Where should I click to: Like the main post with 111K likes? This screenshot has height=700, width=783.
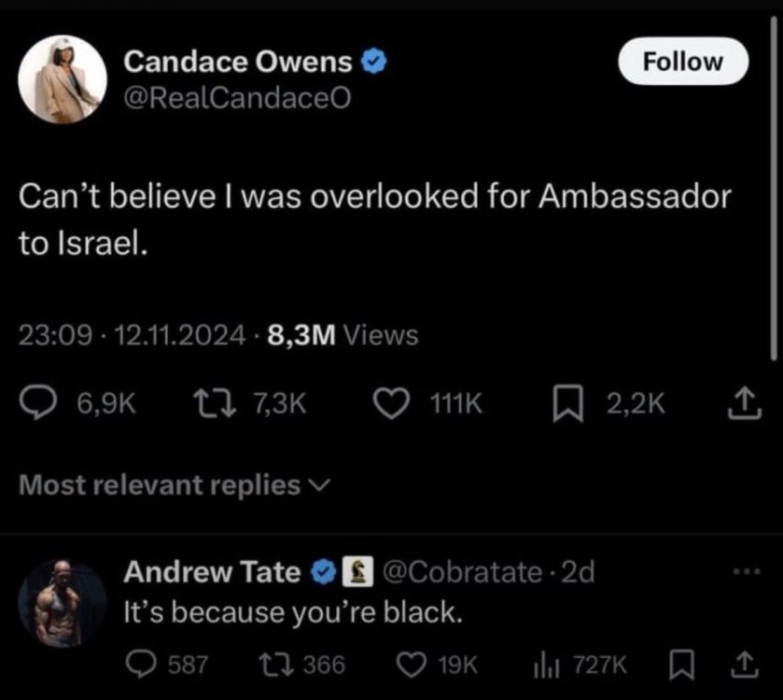[x=392, y=403]
